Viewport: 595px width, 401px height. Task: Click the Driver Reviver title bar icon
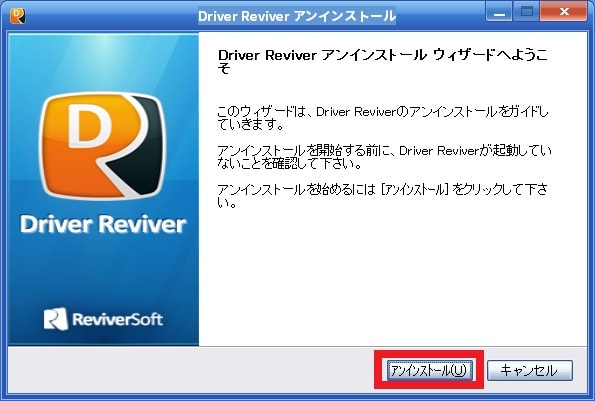point(17,16)
